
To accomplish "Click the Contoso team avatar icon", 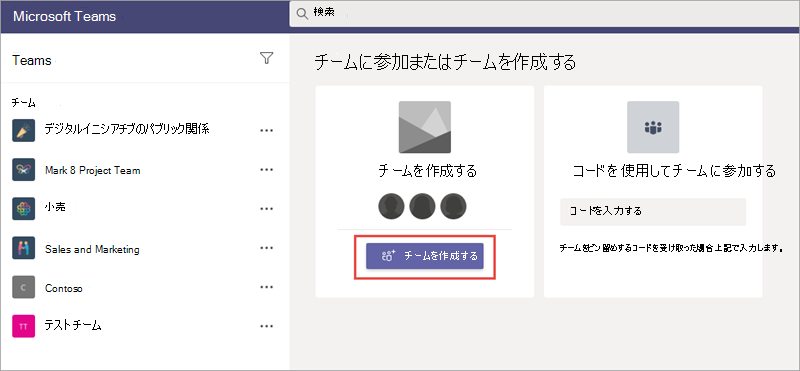I will tap(23, 287).
